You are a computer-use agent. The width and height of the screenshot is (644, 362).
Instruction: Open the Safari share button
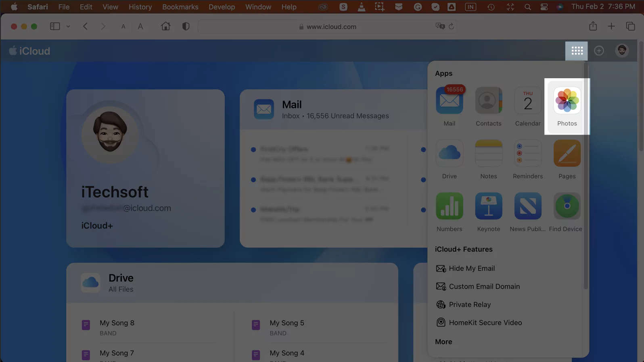(593, 26)
